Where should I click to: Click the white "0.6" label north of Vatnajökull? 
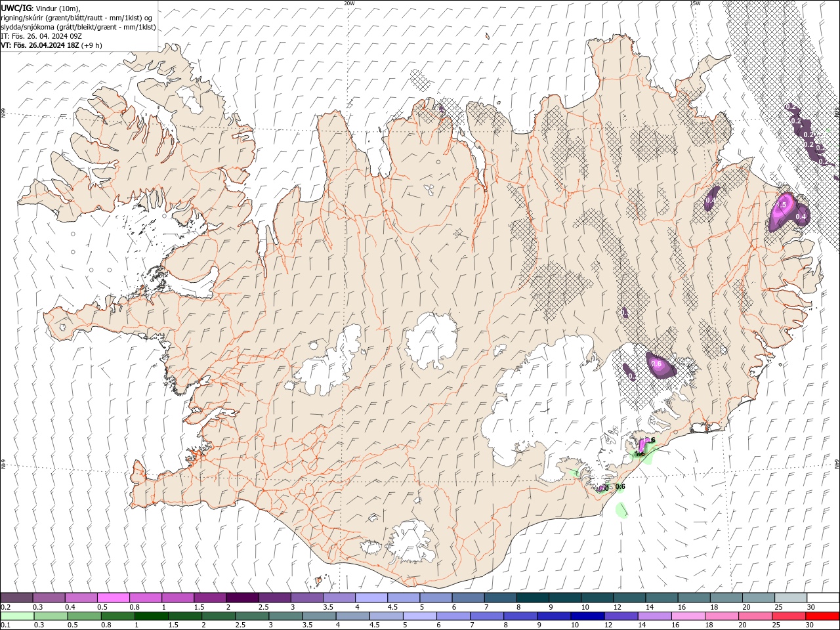[656, 363]
